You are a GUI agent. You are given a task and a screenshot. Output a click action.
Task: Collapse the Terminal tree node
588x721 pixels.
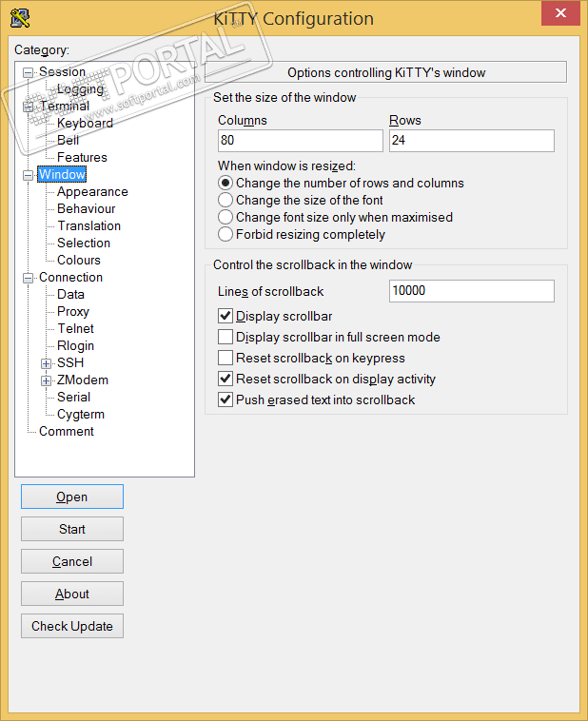point(28,107)
